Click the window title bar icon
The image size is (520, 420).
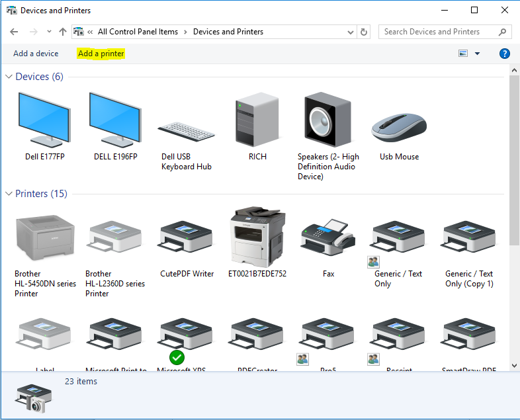[12, 11]
